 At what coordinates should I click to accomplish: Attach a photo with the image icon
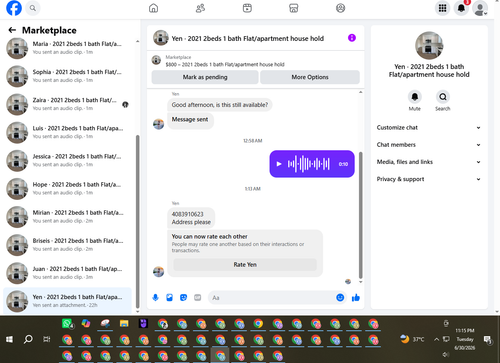point(169,297)
